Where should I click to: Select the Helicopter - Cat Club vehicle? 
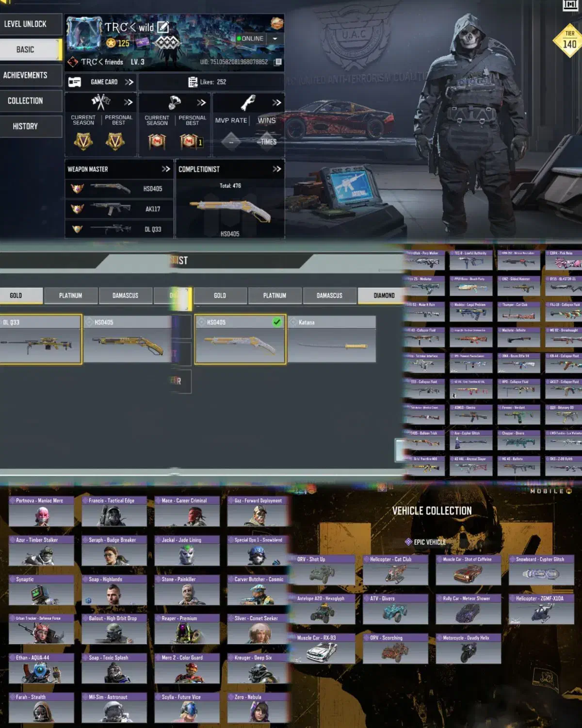pos(395,570)
